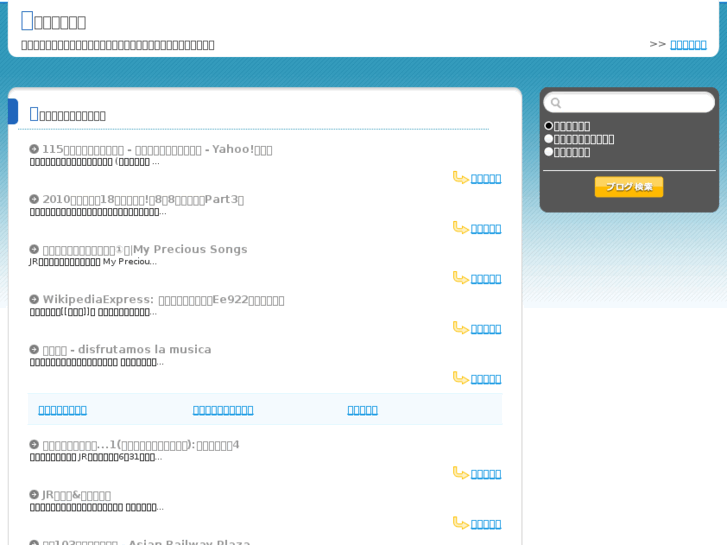Open the entry title ending My Precious Songs
727x545 pixels.
tap(145, 250)
